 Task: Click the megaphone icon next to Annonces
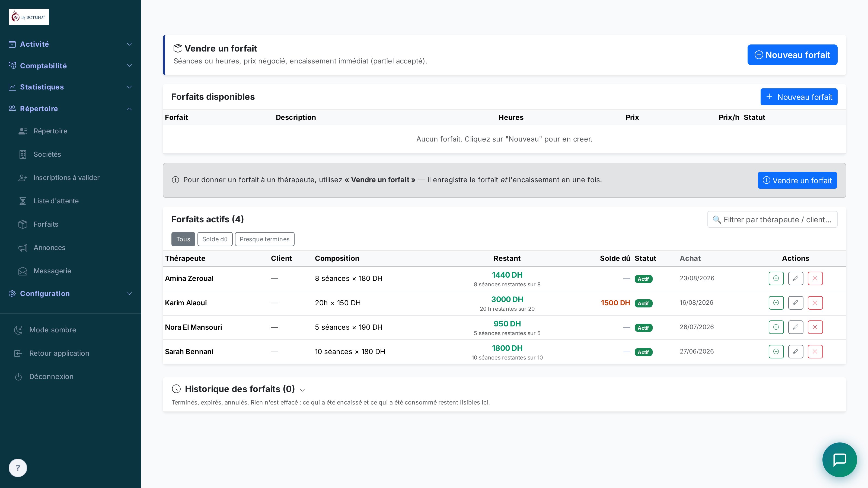(x=23, y=248)
